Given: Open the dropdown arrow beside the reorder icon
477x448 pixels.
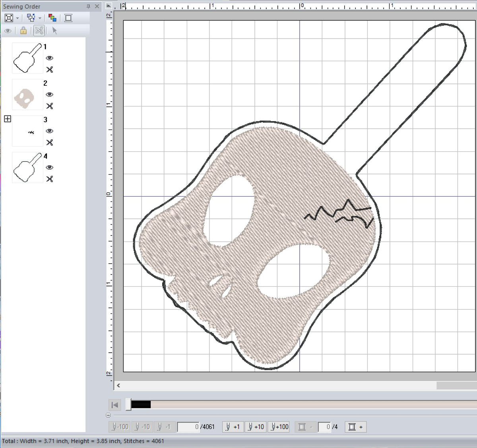Looking at the screenshot, I should tap(40, 18).
